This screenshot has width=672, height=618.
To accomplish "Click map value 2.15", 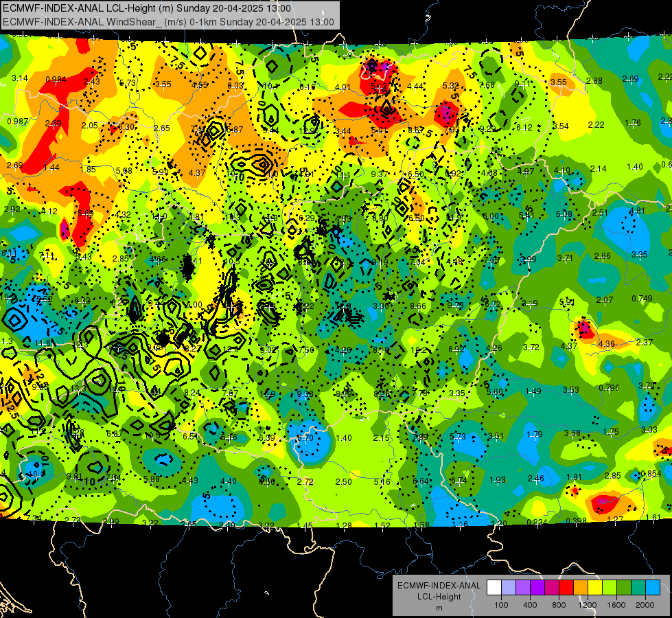I will [x=381, y=438].
